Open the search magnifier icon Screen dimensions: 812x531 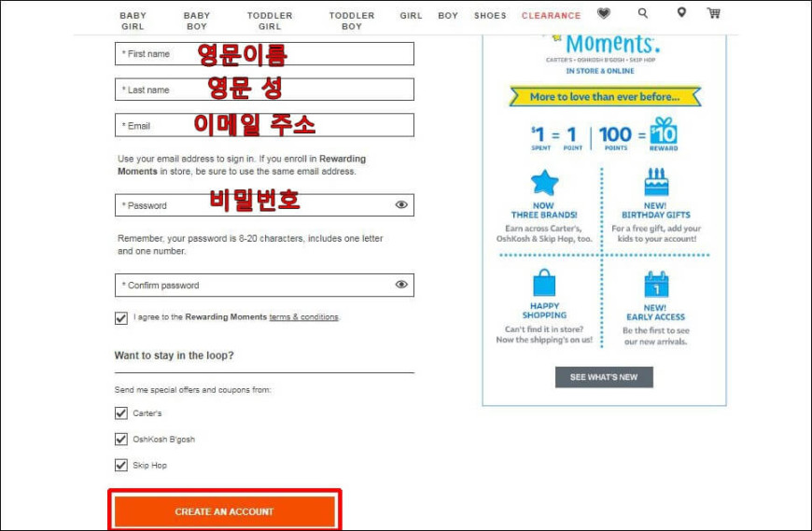[x=643, y=13]
